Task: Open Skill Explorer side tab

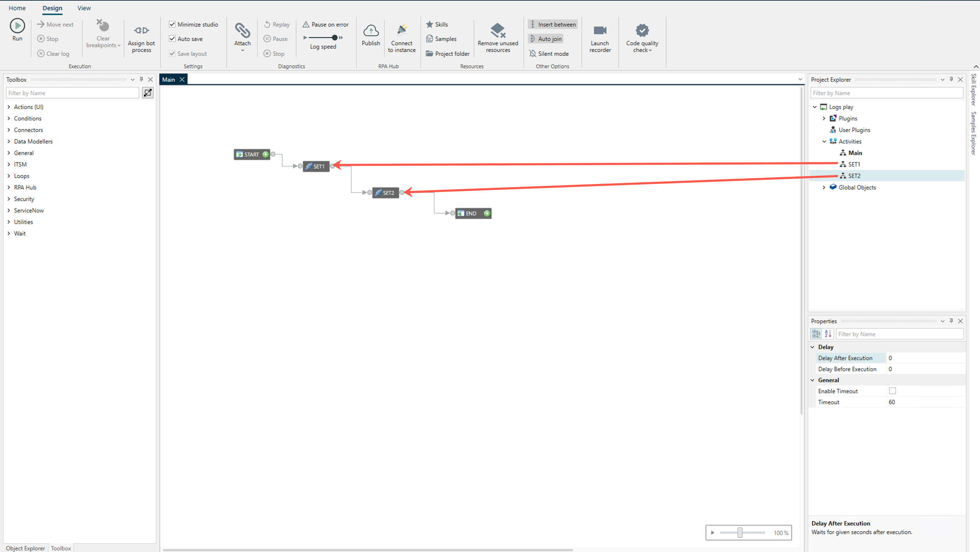Action: tap(974, 90)
